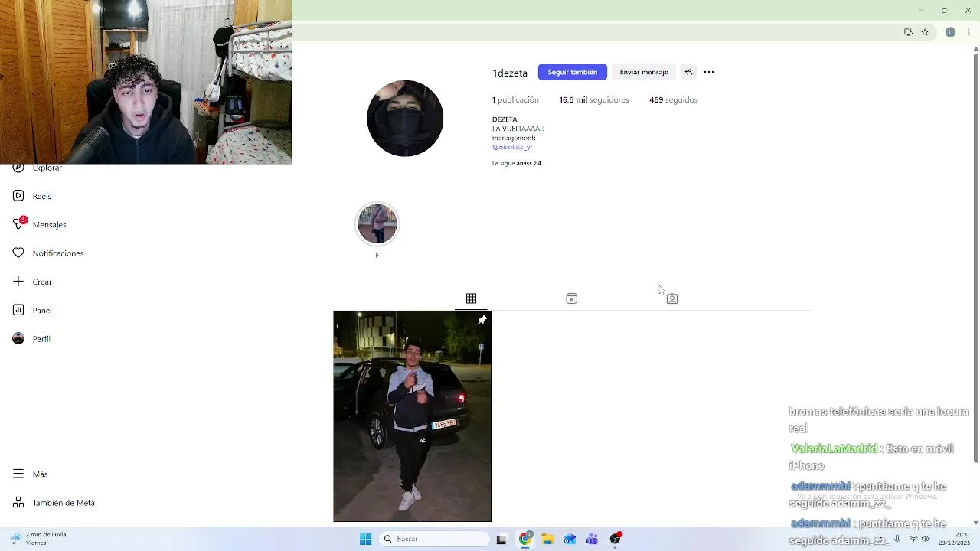Screen dimensions: 980x551
Task: Open the 1dezeta profile picture
Action: pos(405,119)
